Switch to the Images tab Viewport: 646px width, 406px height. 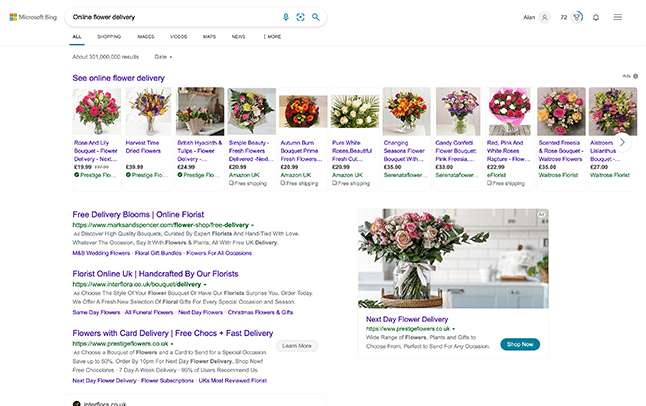click(145, 37)
